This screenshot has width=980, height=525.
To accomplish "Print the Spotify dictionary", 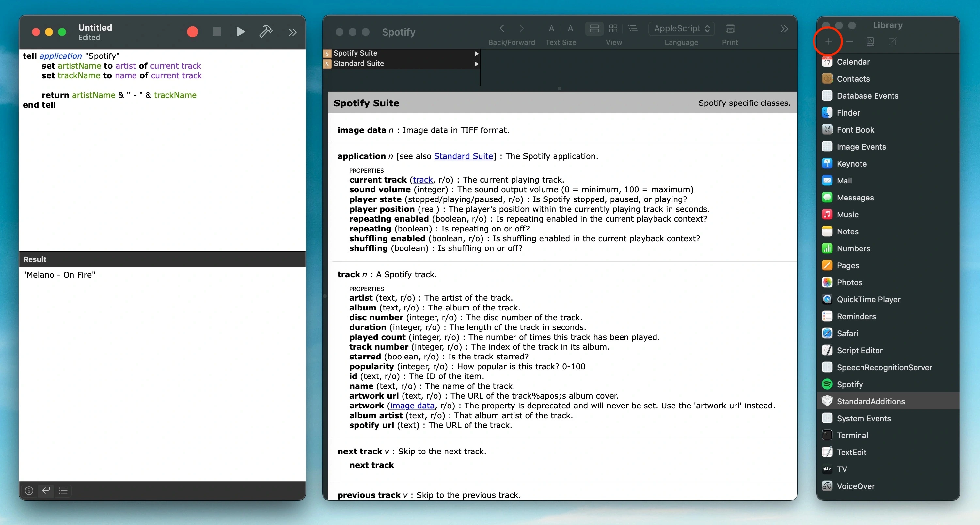I will 730,28.
